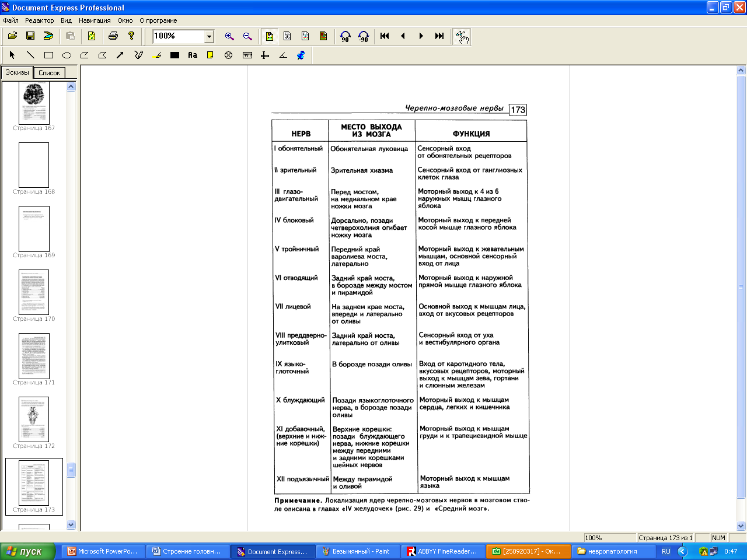Screen dimensions: 747x560
Task: Open the Окно menu
Action: tap(125, 20)
